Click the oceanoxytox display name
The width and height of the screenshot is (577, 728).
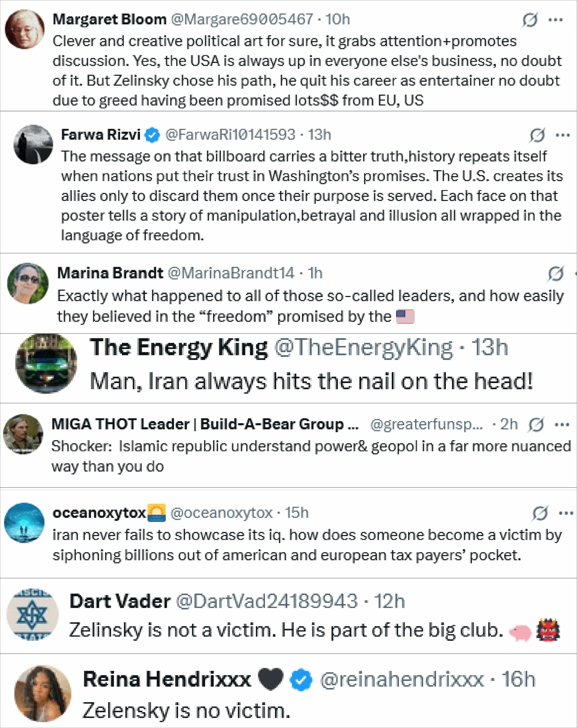tap(99, 513)
